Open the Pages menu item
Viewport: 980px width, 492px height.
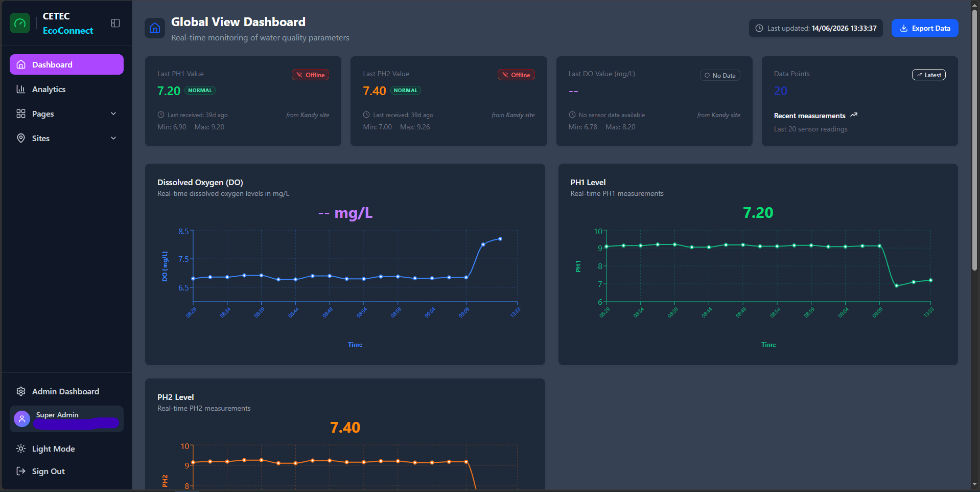(66, 114)
